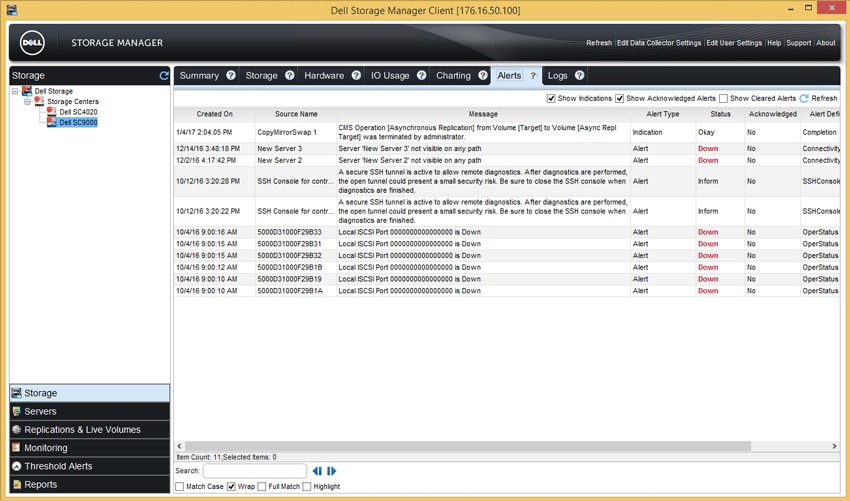This screenshot has width=850, height=501.
Task: Click the Refresh link in header
Action: (599, 43)
